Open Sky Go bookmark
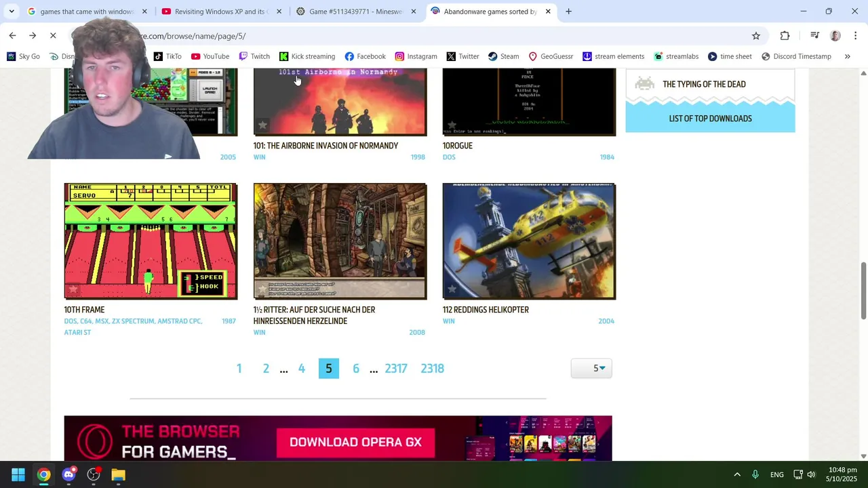This screenshot has height=488, width=868. pos(23,56)
